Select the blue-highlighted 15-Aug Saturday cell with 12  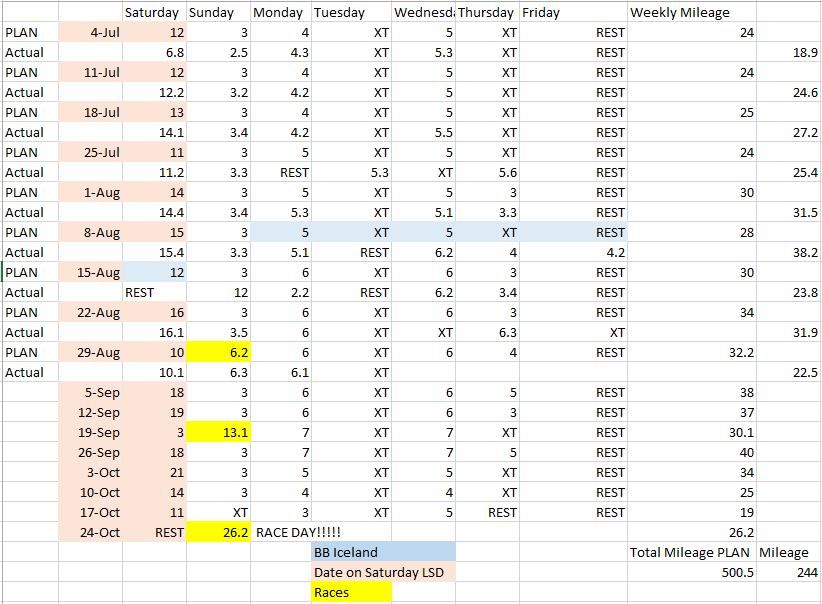coord(154,272)
